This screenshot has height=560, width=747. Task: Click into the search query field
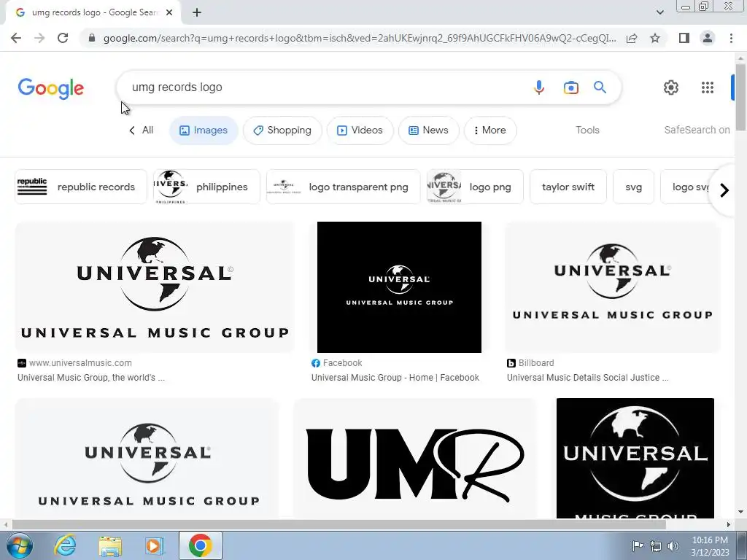324,87
